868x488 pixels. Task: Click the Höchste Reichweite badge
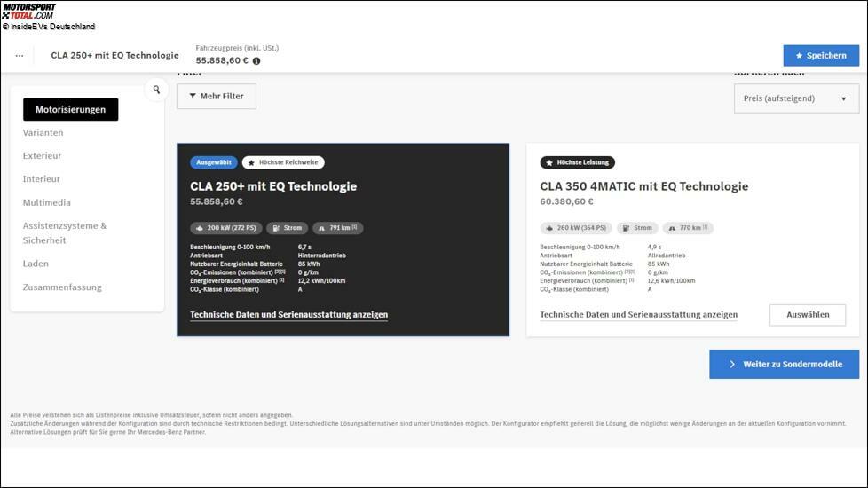pyautogui.click(x=283, y=162)
